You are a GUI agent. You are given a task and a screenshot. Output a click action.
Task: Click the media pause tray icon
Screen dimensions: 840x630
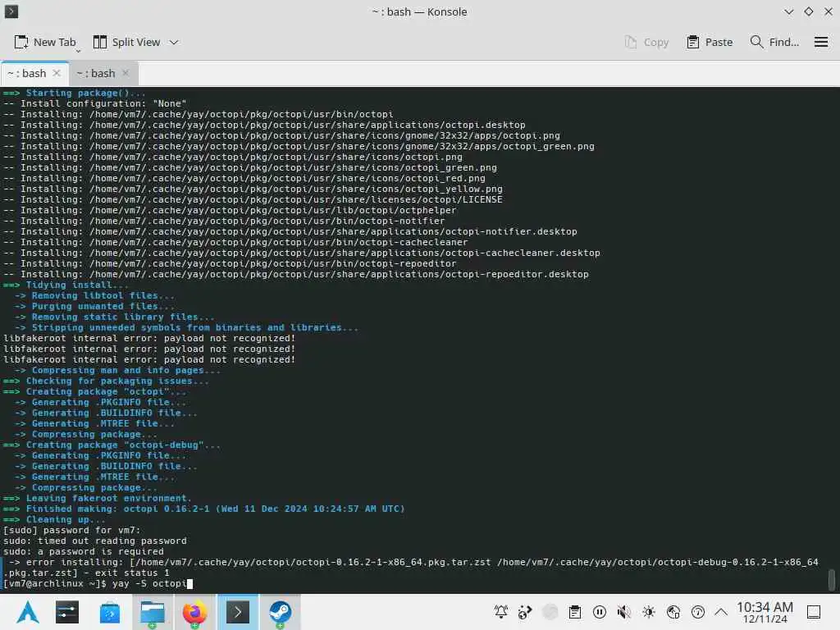600,612
